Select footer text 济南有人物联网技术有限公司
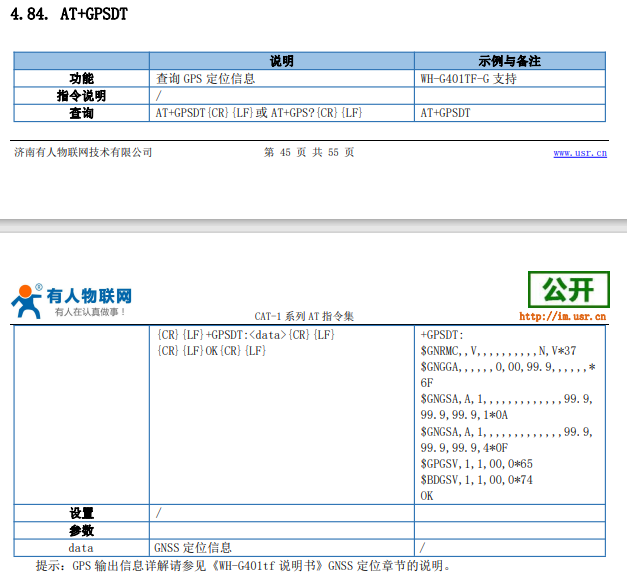627x574 pixels. [83, 152]
